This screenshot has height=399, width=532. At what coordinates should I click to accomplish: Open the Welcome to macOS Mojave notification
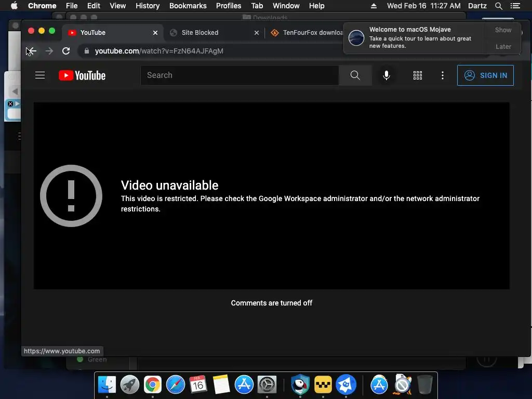pos(414,37)
